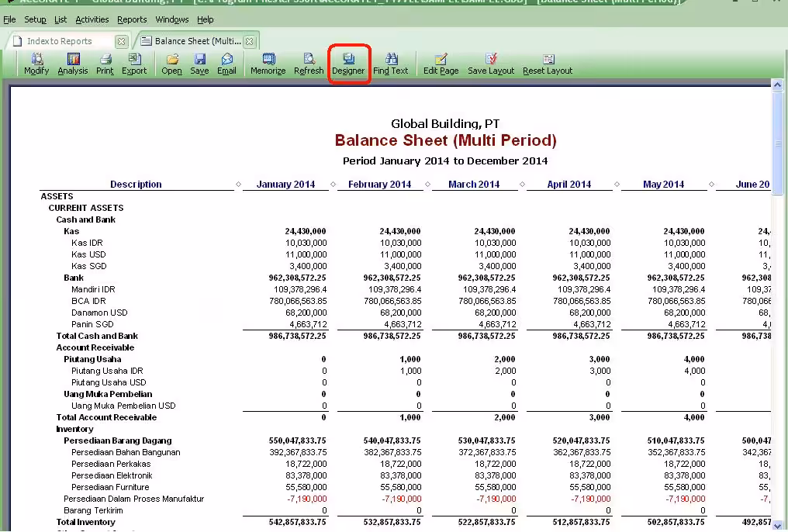This screenshot has width=788, height=532.
Task: Launch the report Designer
Action: point(348,64)
